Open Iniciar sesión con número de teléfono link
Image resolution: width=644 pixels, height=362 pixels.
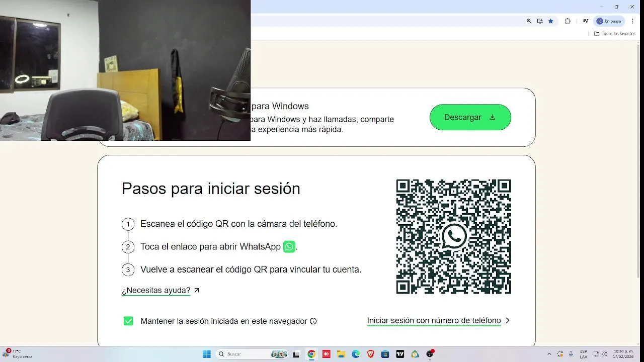tap(434, 320)
